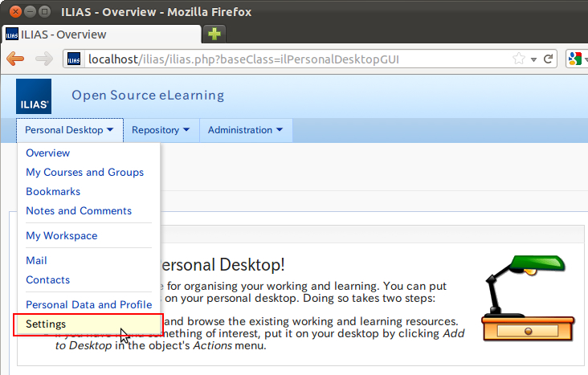Open My Courses and Groups
The height and width of the screenshot is (375, 588).
(84, 173)
